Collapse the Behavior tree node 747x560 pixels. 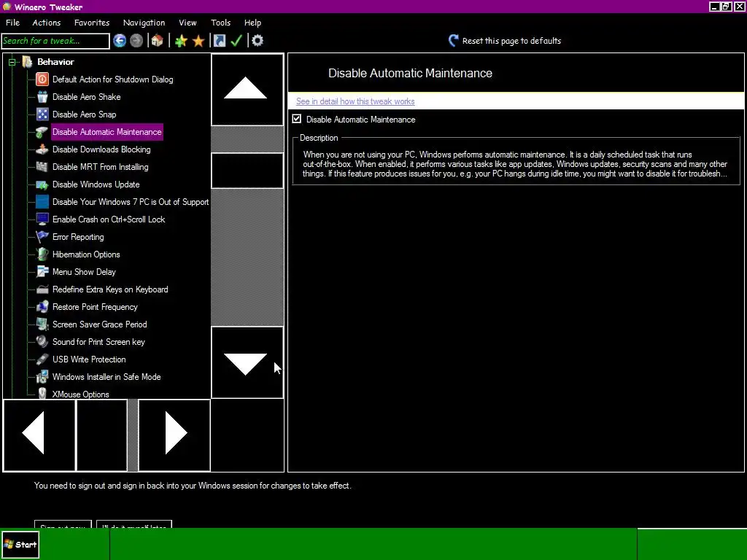pyautogui.click(x=12, y=62)
